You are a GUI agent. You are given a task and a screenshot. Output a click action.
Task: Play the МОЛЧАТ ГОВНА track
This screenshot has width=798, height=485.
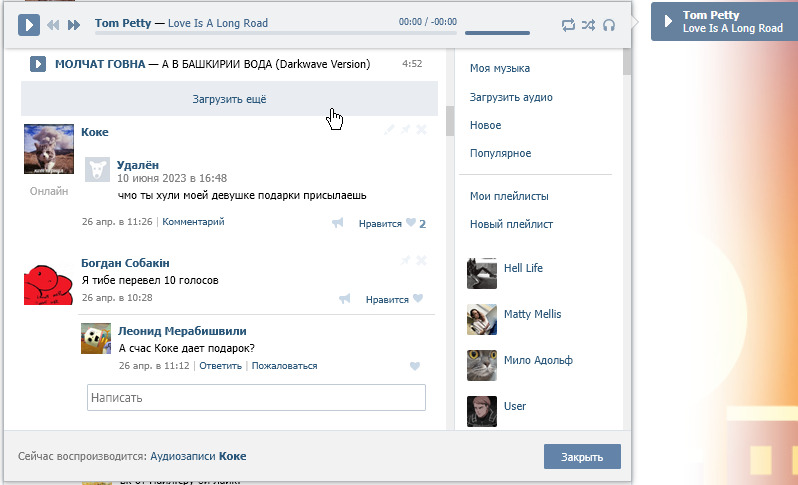click(38, 64)
